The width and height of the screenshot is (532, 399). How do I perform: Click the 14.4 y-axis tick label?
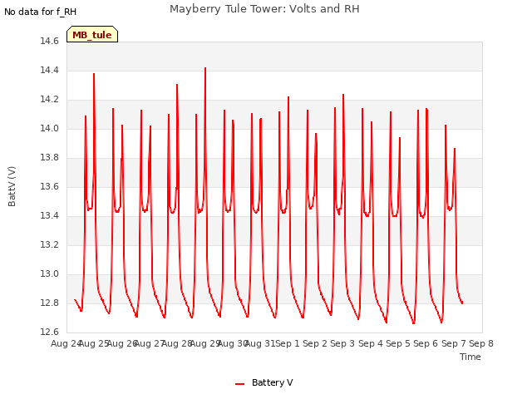tap(50, 70)
